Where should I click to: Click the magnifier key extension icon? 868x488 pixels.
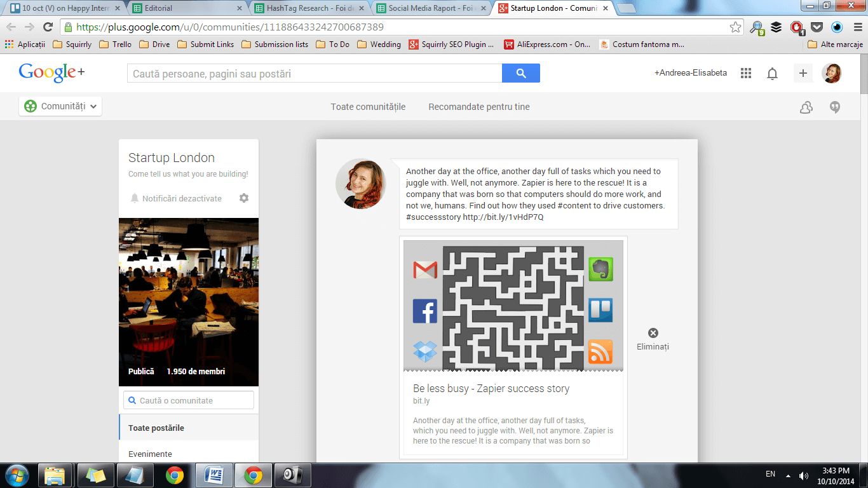(757, 27)
